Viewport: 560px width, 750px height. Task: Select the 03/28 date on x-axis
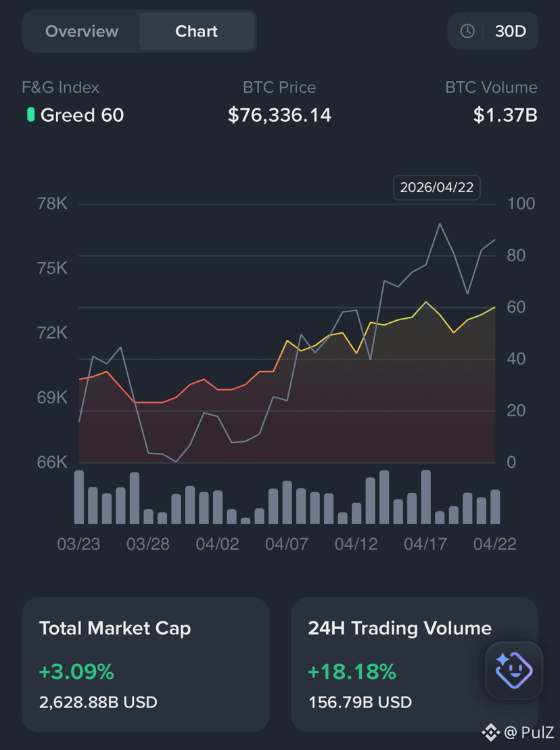tap(148, 544)
